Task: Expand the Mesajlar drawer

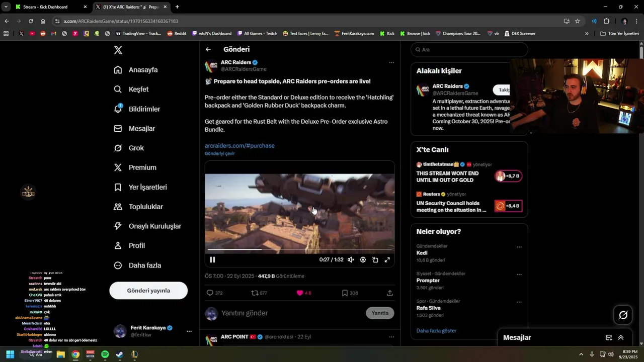Action: [621, 338]
